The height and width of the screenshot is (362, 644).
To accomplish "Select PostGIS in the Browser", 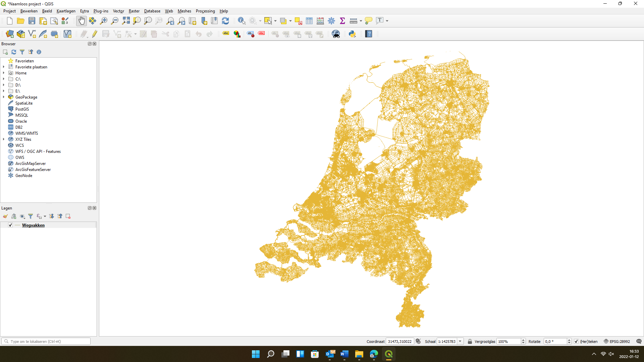I will tap(22, 109).
